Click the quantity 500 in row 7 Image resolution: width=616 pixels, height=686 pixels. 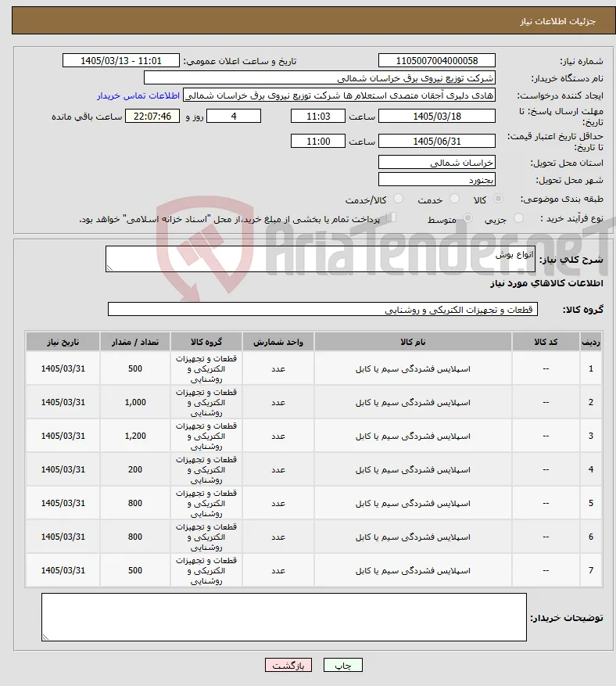pos(135,570)
